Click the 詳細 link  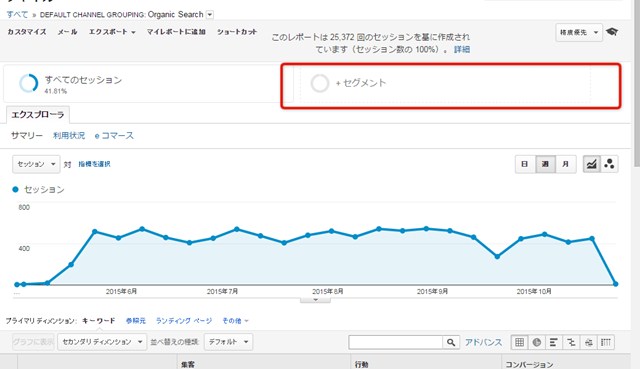coord(462,49)
